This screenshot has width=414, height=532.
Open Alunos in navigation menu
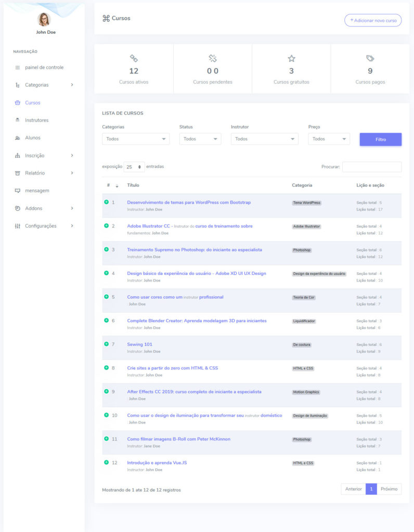click(33, 138)
